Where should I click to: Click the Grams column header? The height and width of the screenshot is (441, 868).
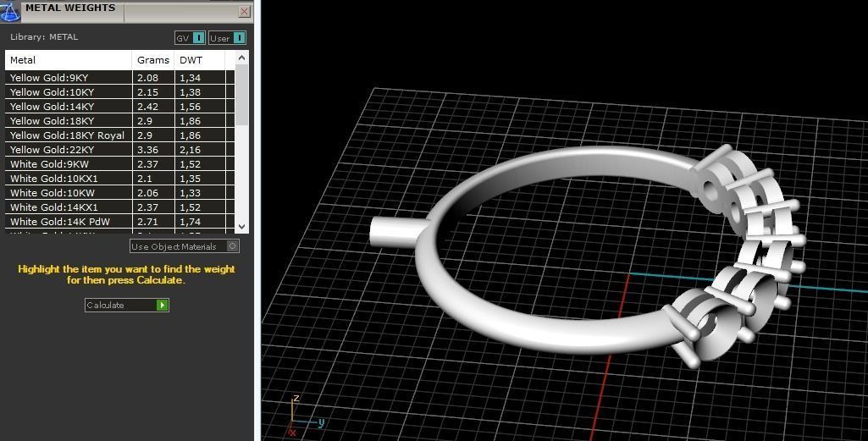153,60
